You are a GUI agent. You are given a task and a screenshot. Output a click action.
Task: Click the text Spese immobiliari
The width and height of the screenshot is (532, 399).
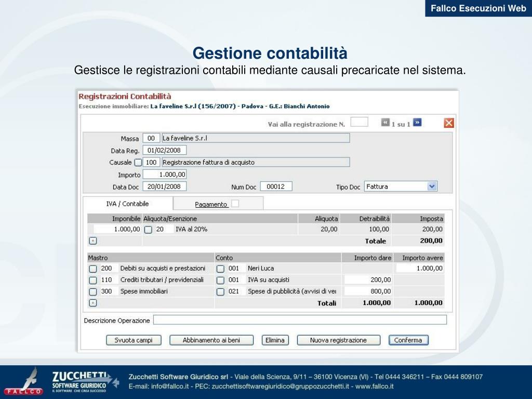144,291
